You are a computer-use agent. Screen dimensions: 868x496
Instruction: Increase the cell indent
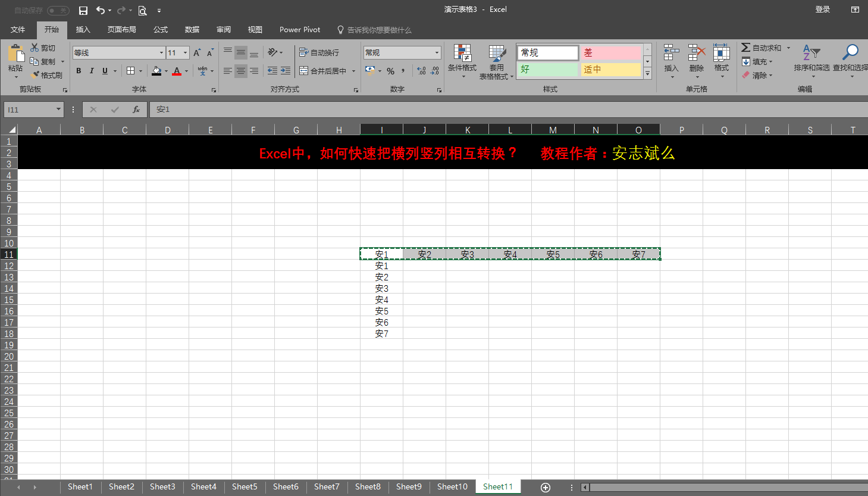click(286, 71)
